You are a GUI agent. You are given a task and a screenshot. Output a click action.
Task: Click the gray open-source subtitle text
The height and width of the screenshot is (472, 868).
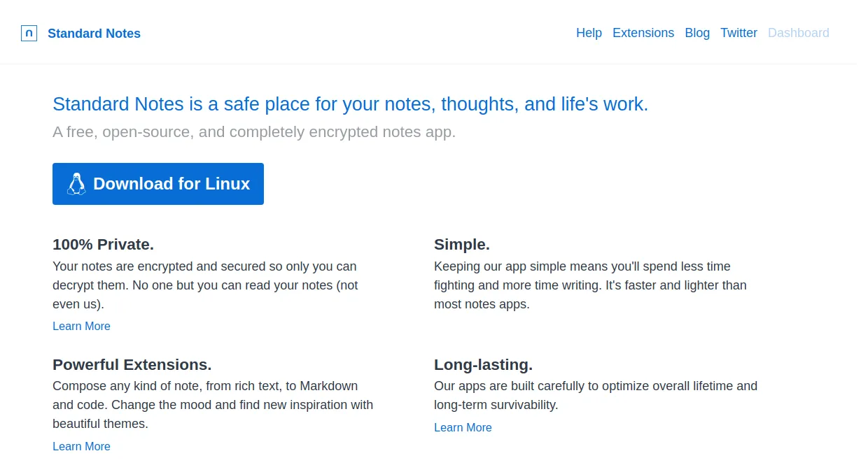(x=254, y=132)
